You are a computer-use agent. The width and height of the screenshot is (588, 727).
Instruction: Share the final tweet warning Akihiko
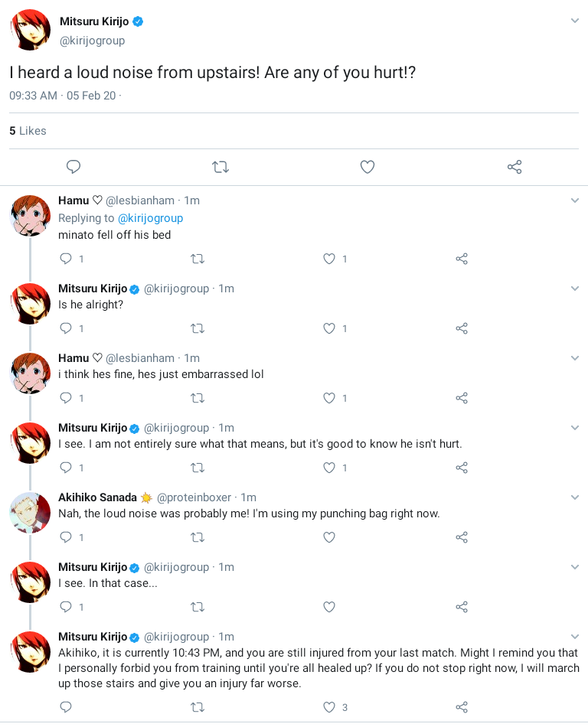[x=462, y=707]
